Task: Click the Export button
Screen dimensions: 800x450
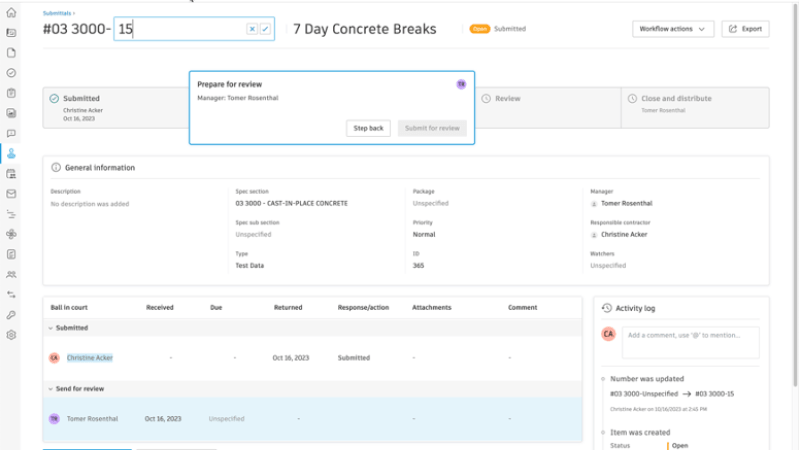Action: click(745, 29)
